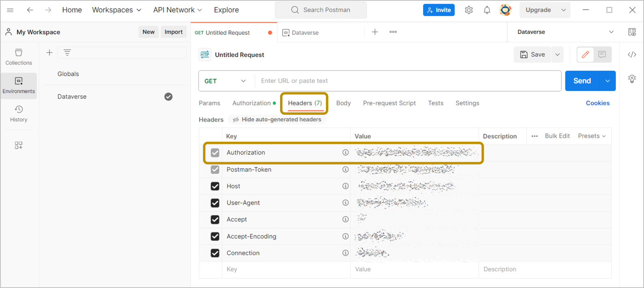Click the New button
Viewport: 644px width, 288px height.
[149, 32]
